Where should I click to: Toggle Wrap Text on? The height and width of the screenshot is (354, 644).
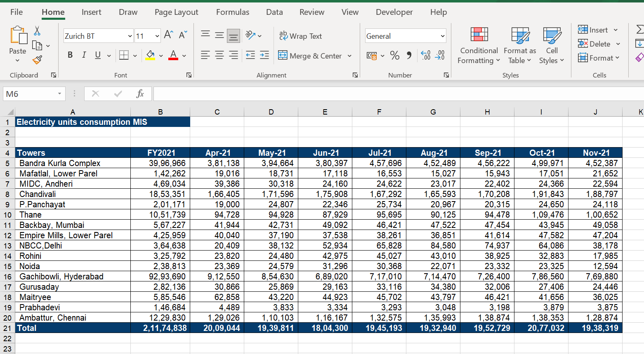point(301,36)
